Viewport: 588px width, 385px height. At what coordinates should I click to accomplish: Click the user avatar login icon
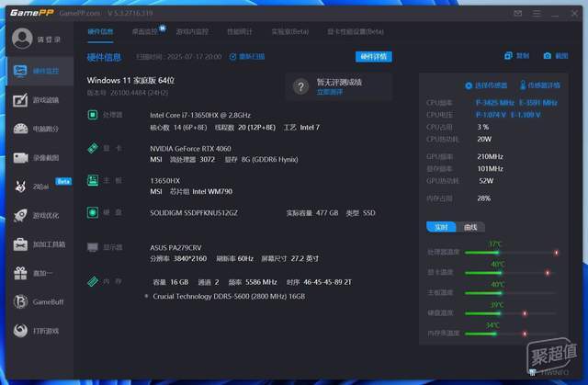click(x=22, y=39)
